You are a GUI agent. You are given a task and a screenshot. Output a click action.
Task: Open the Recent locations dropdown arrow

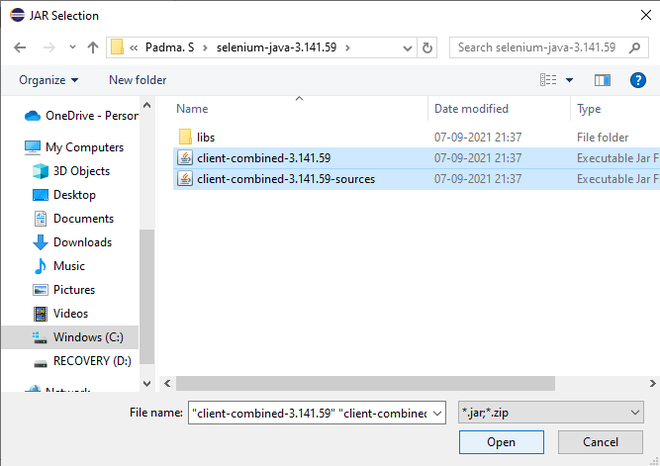72,47
